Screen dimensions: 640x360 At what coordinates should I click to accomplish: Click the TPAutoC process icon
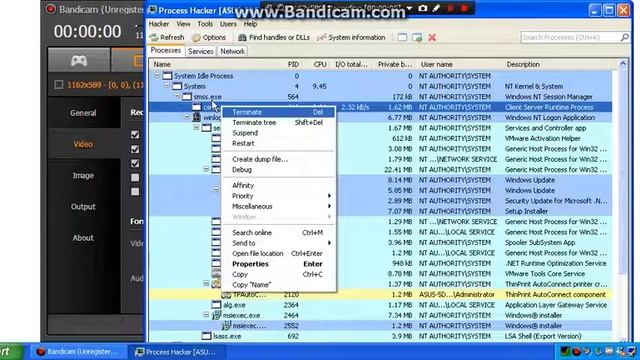pyautogui.click(x=226, y=295)
